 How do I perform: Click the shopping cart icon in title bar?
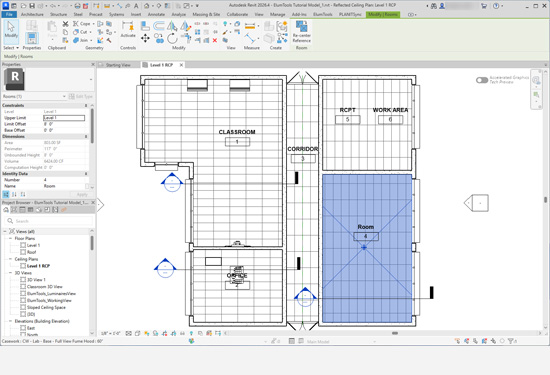484,6
